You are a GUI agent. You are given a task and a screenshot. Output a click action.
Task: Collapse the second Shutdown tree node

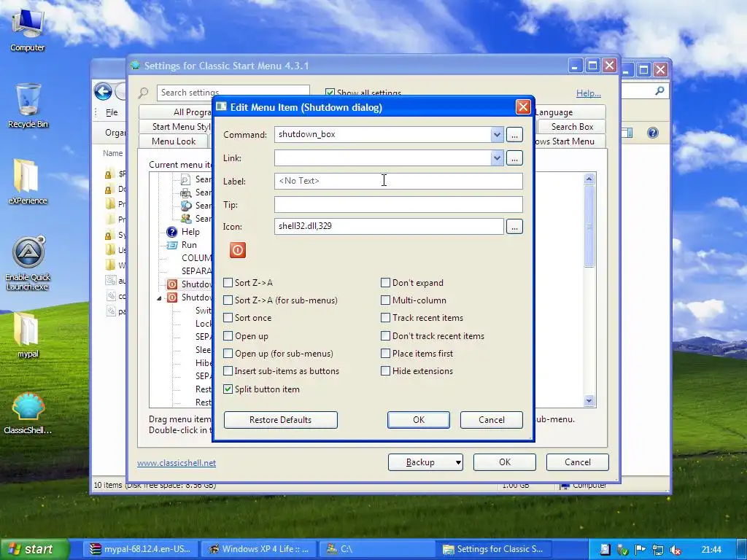click(x=159, y=298)
